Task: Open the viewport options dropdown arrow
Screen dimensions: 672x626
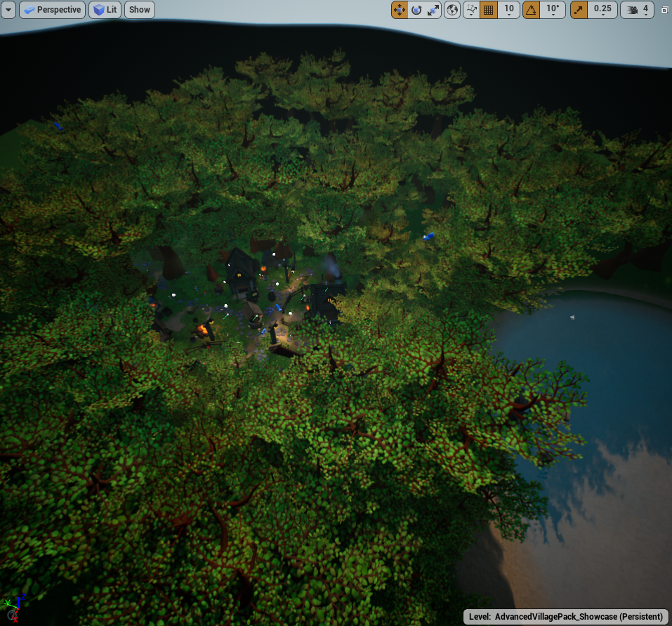Action: pos(8,9)
